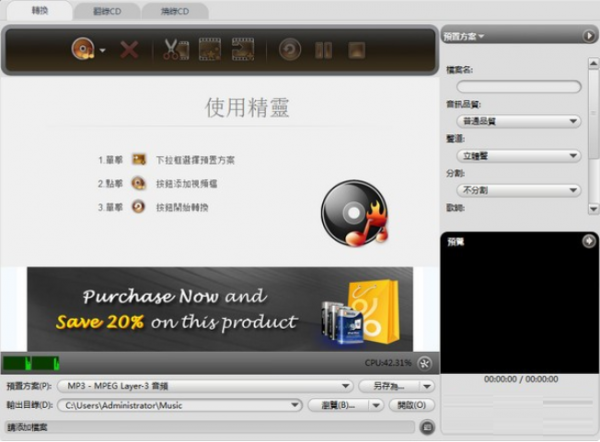The width and height of the screenshot is (600, 442).
Task: Click the red X remove icon
Action: [x=129, y=50]
